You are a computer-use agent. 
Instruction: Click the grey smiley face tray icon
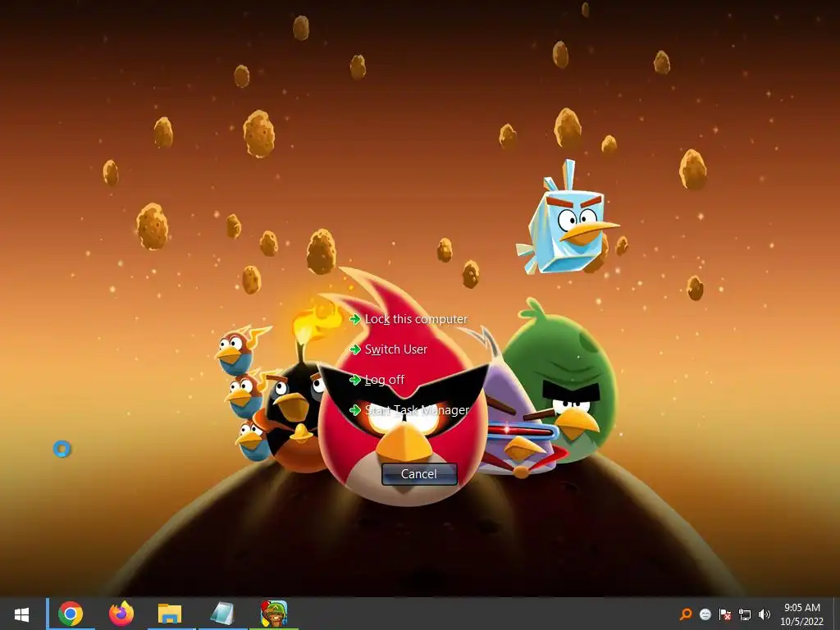tap(705, 614)
